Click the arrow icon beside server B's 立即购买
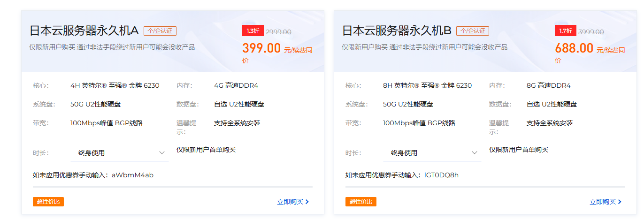The width and height of the screenshot is (644, 220). [x=620, y=202]
